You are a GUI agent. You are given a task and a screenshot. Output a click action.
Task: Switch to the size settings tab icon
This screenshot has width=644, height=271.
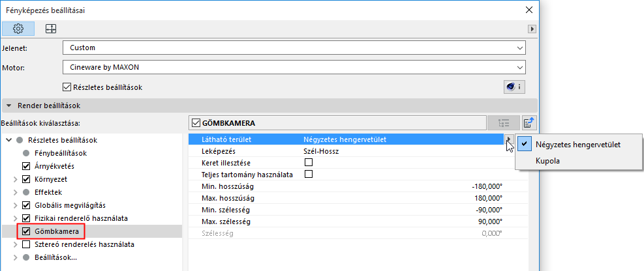50,29
